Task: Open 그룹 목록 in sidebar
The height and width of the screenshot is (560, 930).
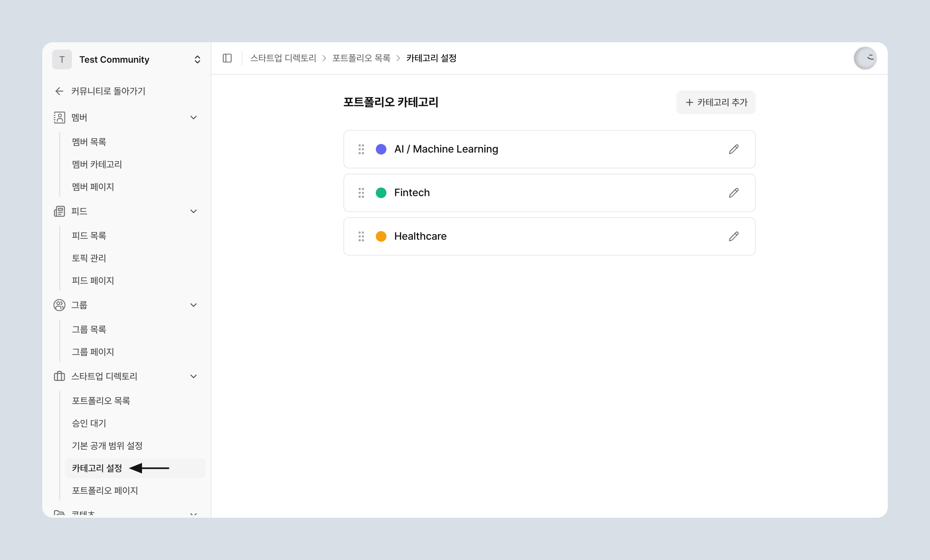Action: point(89,330)
